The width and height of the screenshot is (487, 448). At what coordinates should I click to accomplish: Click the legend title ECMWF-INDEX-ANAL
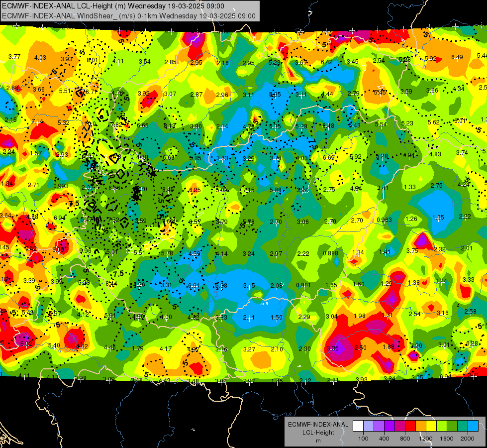click(318, 425)
